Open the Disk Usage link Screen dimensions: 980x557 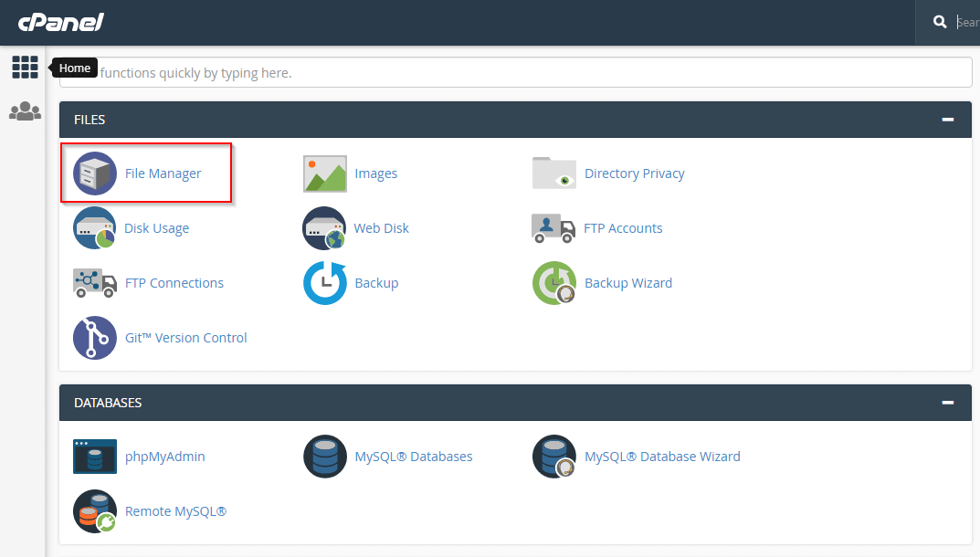[x=157, y=228]
